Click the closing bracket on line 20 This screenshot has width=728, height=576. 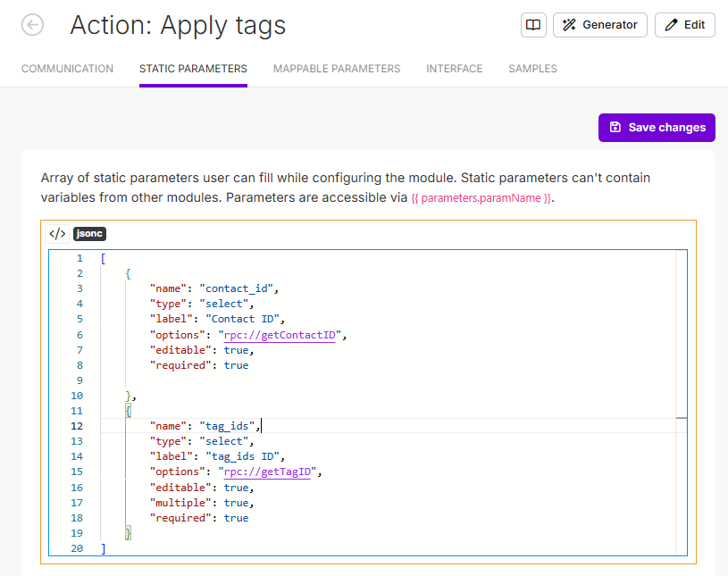pos(104,548)
